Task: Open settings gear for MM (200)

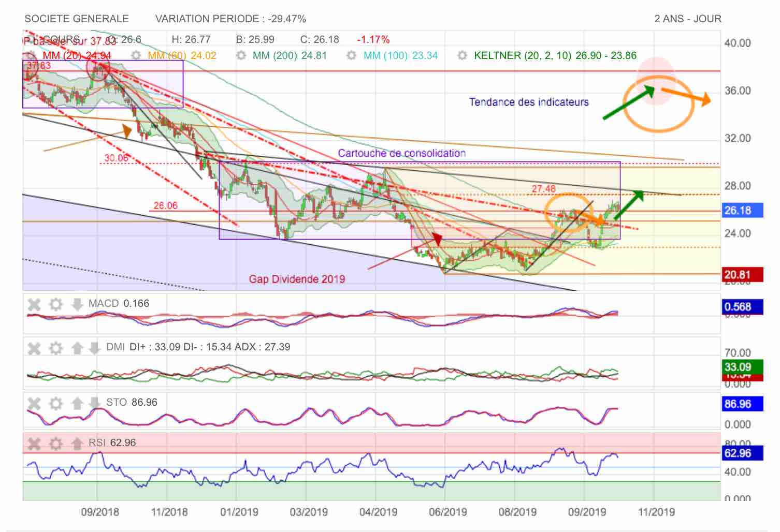Action: point(241,55)
